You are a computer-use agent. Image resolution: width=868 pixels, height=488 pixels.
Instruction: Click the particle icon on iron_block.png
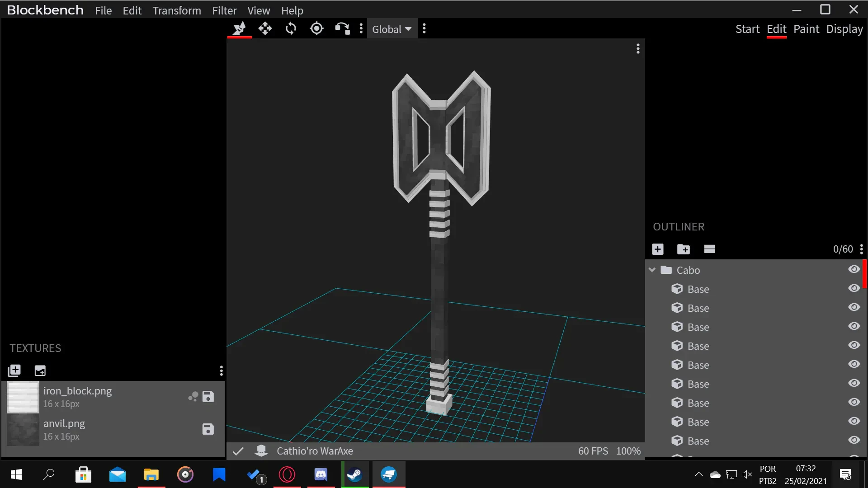click(193, 397)
